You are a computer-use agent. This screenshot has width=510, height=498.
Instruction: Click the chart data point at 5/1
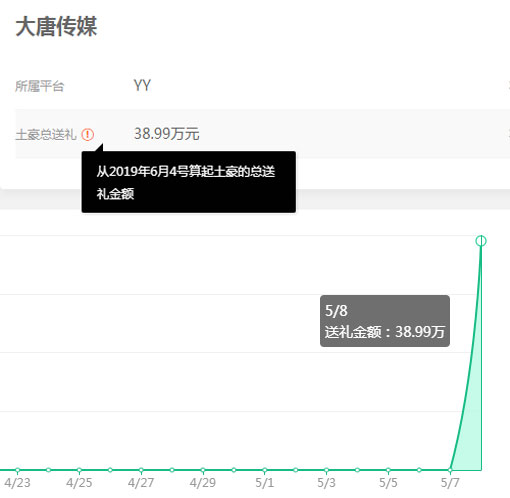coord(265,470)
